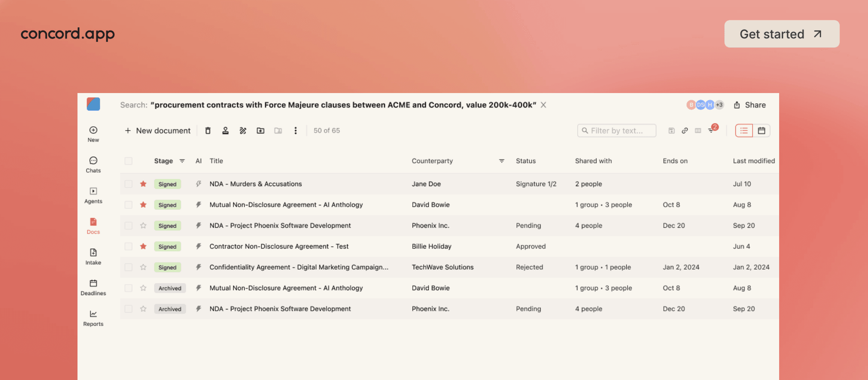Check the Confidentiality Agreement row checkbox
This screenshot has width=868, height=380.
pyautogui.click(x=128, y=267)
